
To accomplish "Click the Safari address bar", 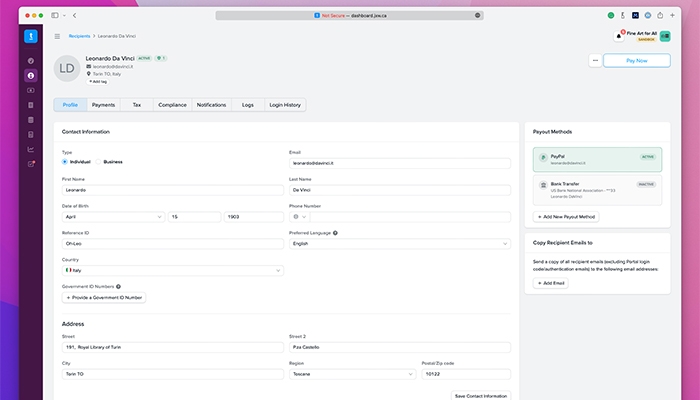I will pyautogui.click(x=350, y=15).
